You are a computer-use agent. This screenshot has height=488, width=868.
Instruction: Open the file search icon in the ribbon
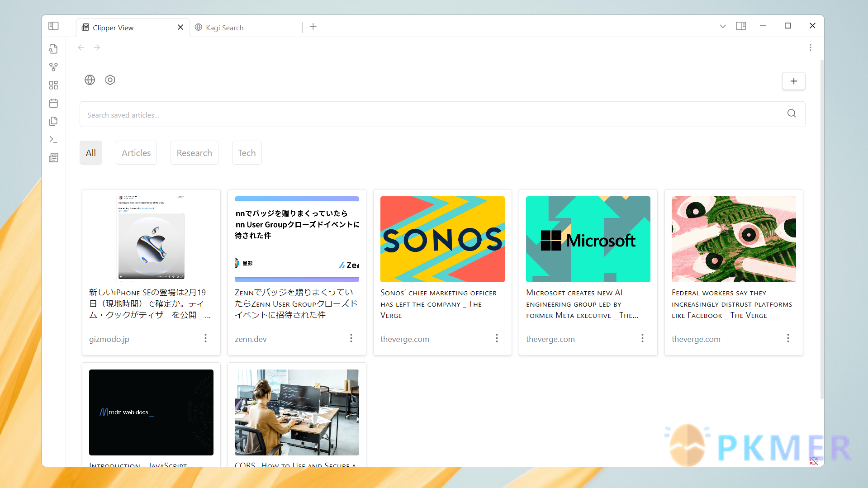click(53, 49)
